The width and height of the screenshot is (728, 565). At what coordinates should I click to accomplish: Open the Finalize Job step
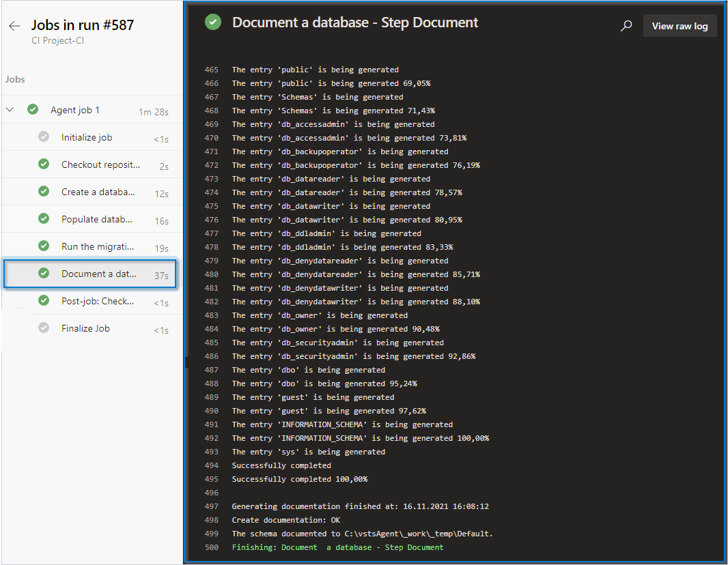pos(92,329)
